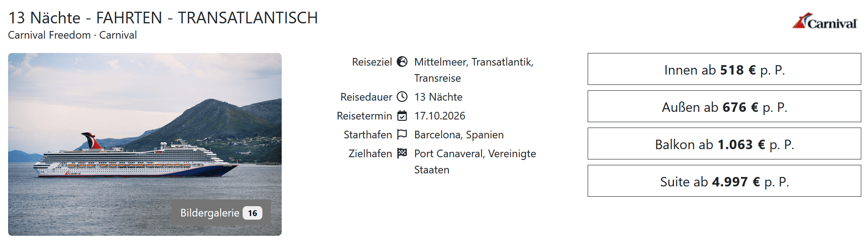Click the globe icon beside Reiseziel
868x243 pixels.
pyautogui.click(x=402, y=62)
